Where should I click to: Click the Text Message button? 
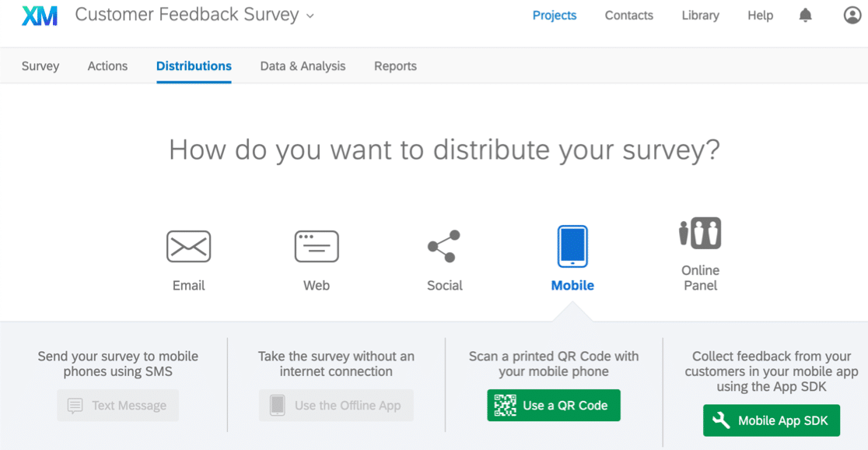tap(118, 406)
